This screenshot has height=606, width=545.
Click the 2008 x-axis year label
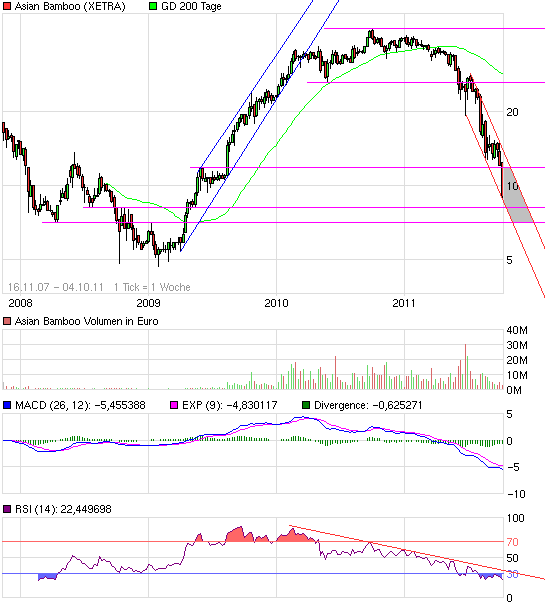(x=20, y=303)
